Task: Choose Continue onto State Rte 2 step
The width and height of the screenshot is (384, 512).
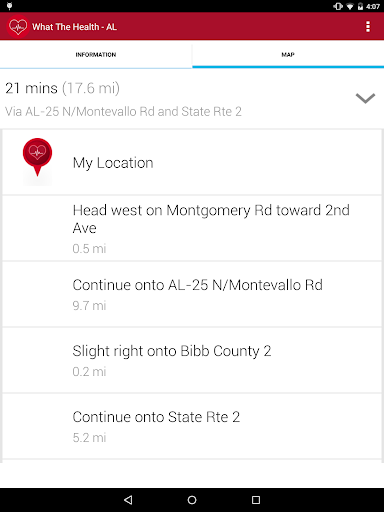Action: (192, 426)
